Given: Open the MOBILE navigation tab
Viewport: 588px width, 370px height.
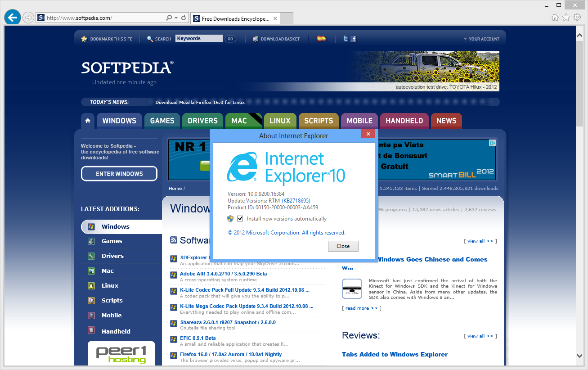Looking at the screenshot, I should pos(359,121).
